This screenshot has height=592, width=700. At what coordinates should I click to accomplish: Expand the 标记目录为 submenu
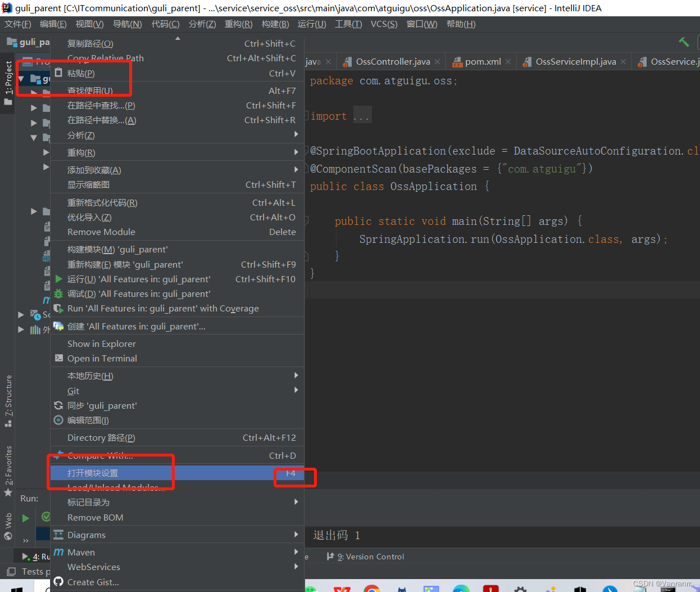(177, 502)
